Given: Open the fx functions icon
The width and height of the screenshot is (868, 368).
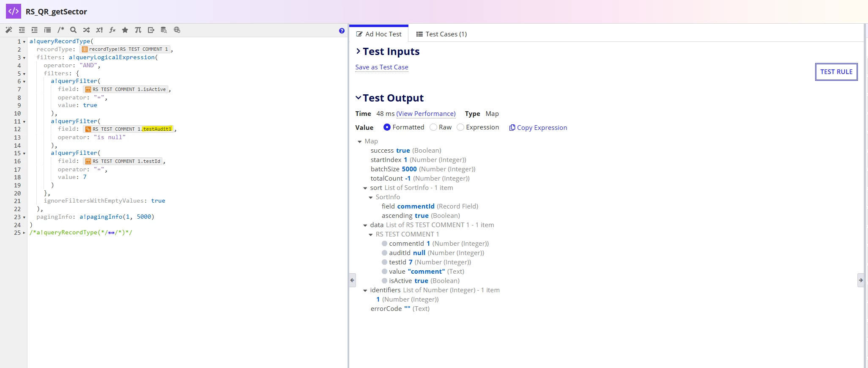Looking at the screenshot, I should coord(112,30).
